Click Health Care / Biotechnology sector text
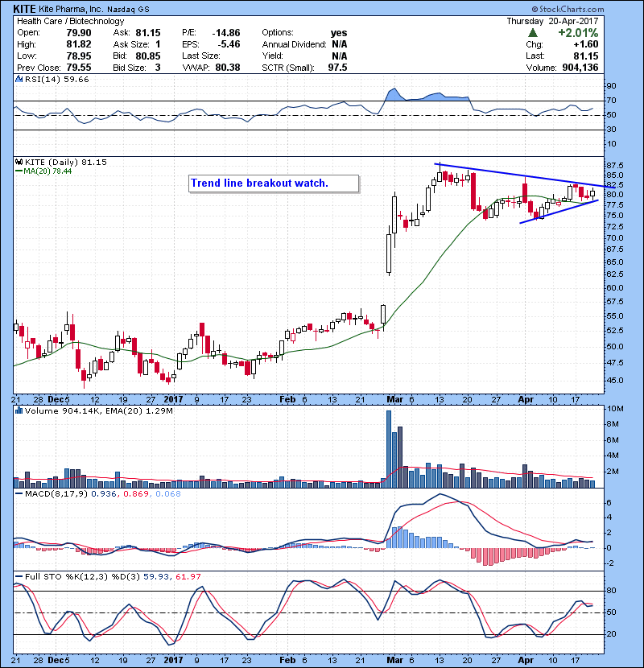The image size is (644, 668). click(x=71, y=21)
